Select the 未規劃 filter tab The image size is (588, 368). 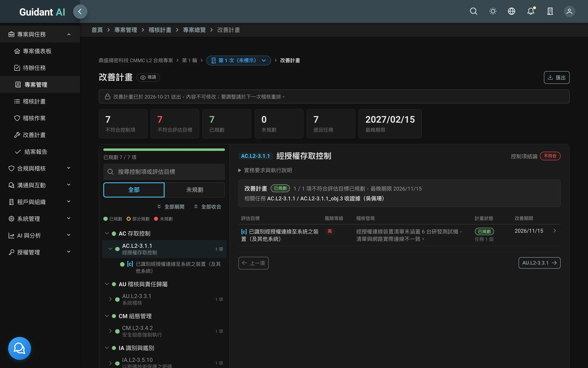click(195, 190)
